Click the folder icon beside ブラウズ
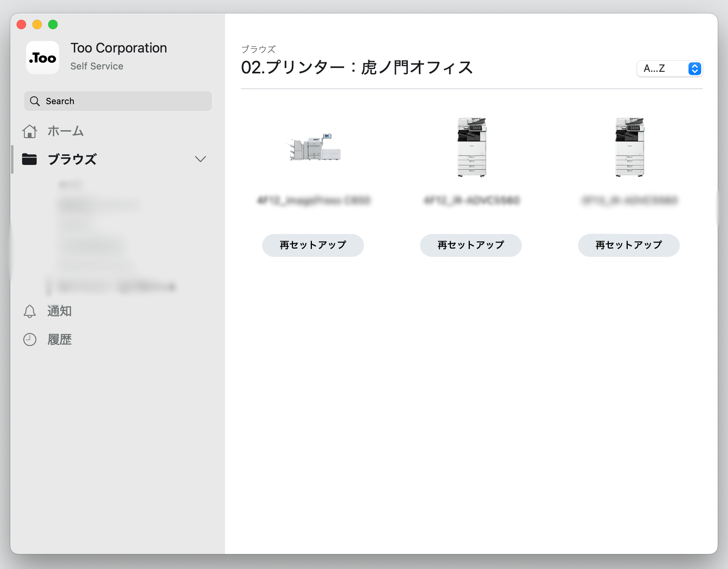This screenshot has width=728, height=569. click(x=30, y=159)
